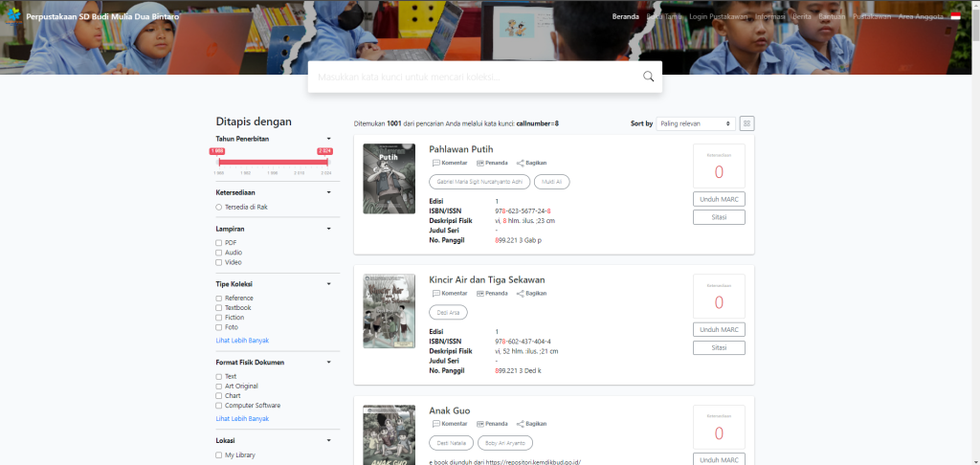Open Komentar for Anak Guo

pyautogui.click(x=450, y=424)
